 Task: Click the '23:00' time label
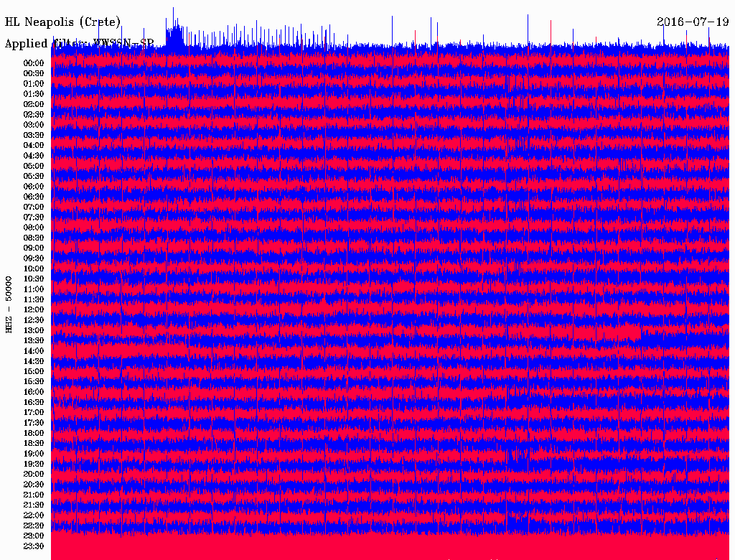pos(34,536)
